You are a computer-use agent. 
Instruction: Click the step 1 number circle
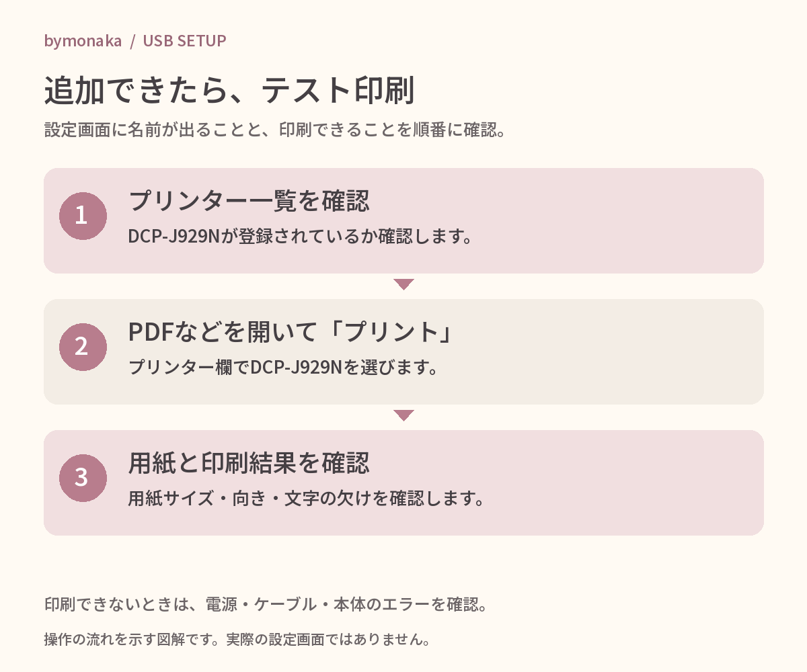tap(83, 216)
